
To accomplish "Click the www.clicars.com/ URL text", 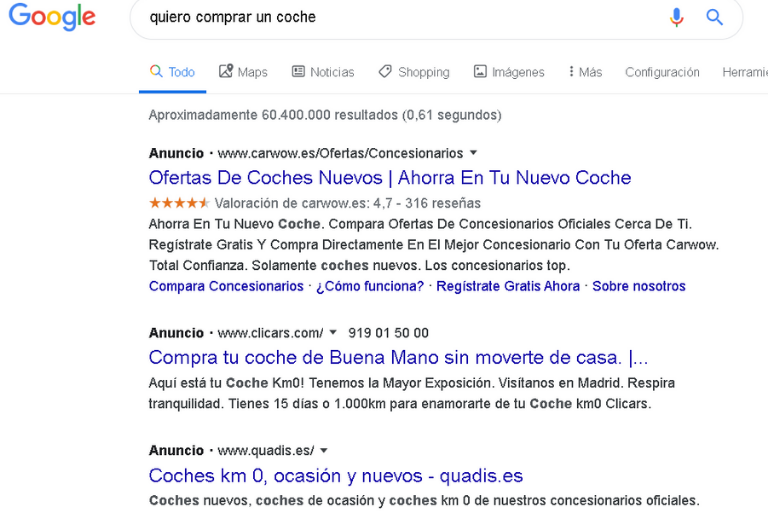I will [270, 333].
